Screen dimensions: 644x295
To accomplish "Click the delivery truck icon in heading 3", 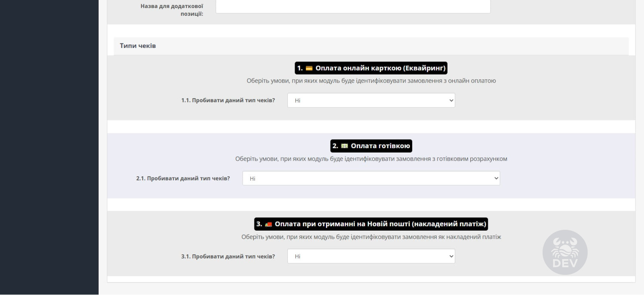I will coord(268,224).
